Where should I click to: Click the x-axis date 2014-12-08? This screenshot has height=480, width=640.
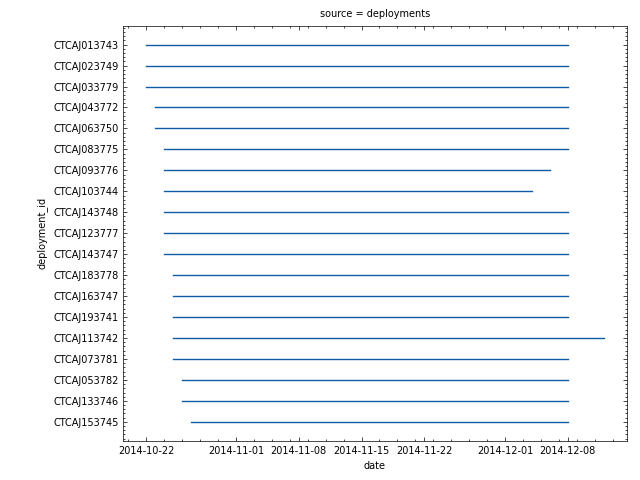pos(568,451)
